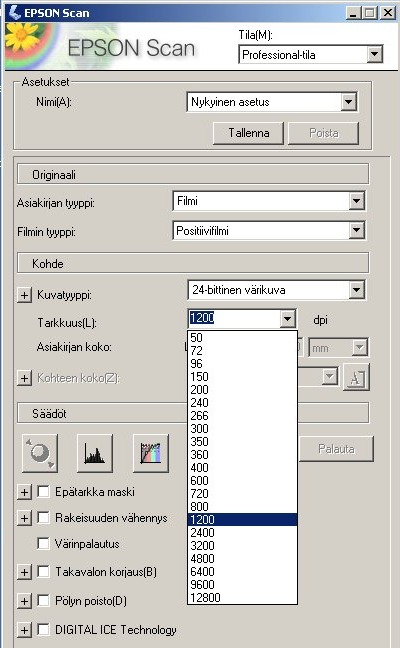Open the histogram adjustment icon
The width and height of the screenshot is (400, 648).
pos(95,453)
